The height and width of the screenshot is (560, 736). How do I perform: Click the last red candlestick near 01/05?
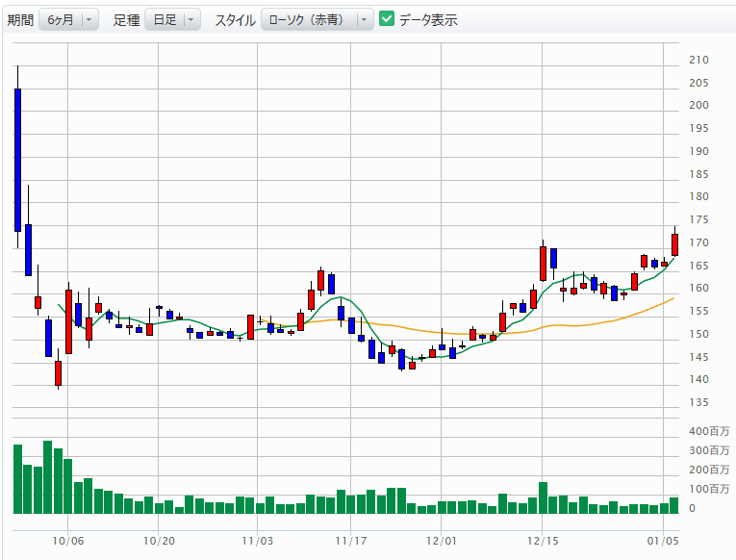[x=675, y=243]
